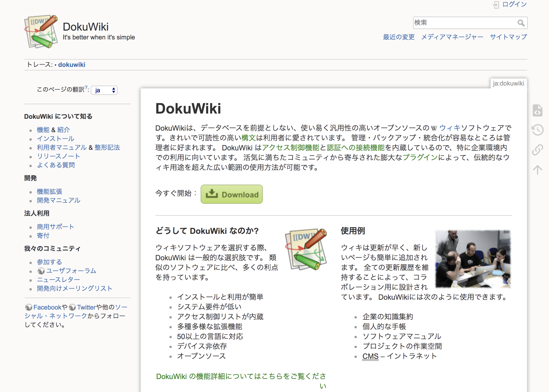Open 開発向けメーリングリスト link
This screenshot has height=392, width=549.
(74, 289)
